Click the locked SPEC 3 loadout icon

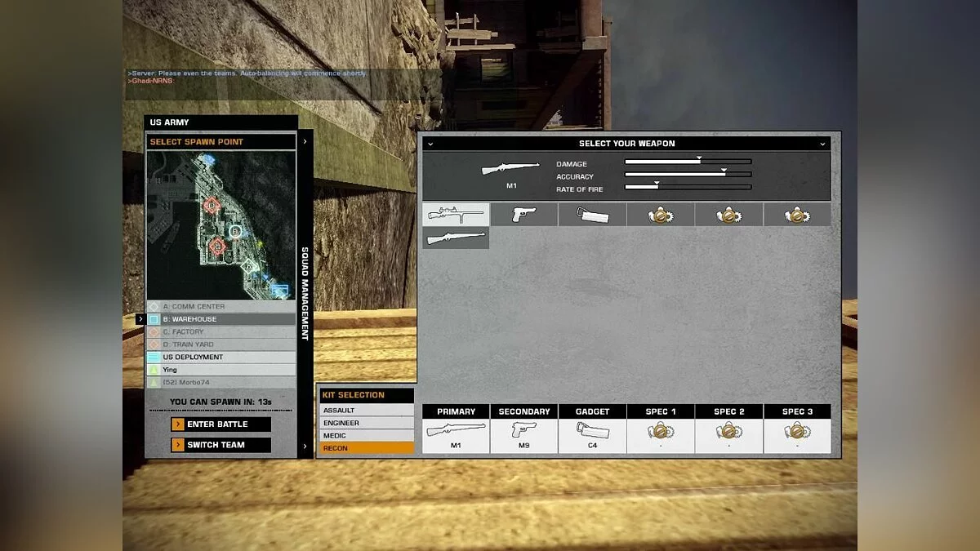(x=796, y=431)
